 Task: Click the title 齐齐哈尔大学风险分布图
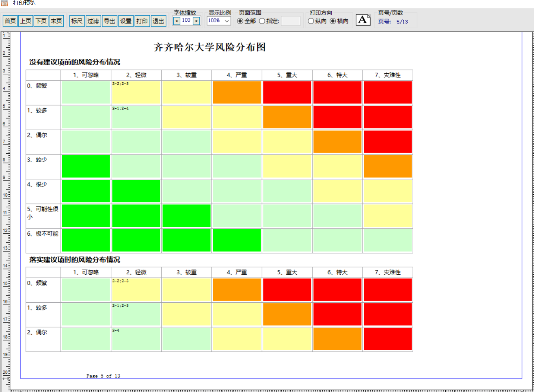point(210,47)
